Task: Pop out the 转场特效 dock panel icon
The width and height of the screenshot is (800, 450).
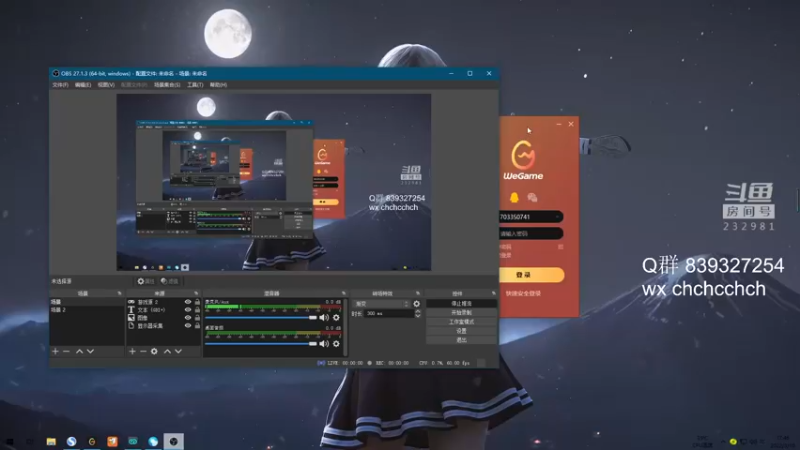Action: [418, 293]
